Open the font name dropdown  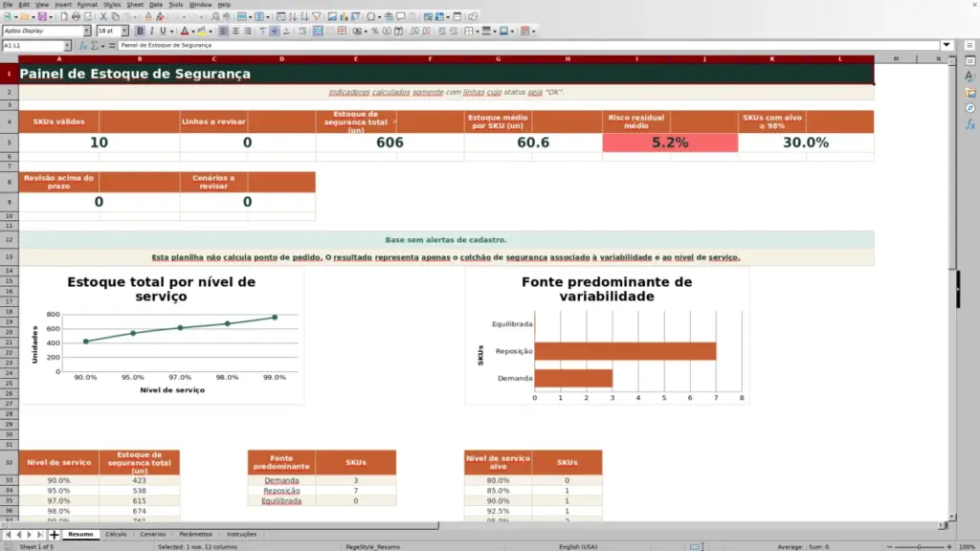click(x=87, y=32)
